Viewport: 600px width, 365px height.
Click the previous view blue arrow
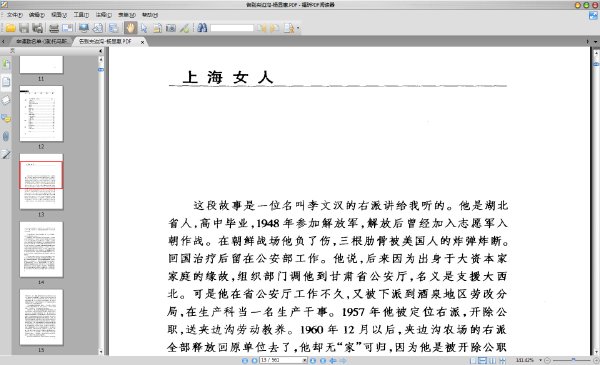(x=333, y=360)
